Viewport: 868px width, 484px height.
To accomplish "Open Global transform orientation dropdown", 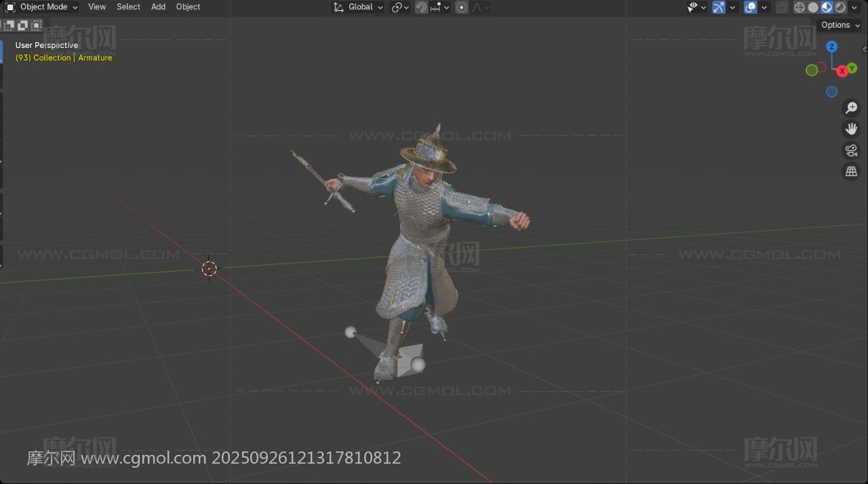I will (359, 7).
